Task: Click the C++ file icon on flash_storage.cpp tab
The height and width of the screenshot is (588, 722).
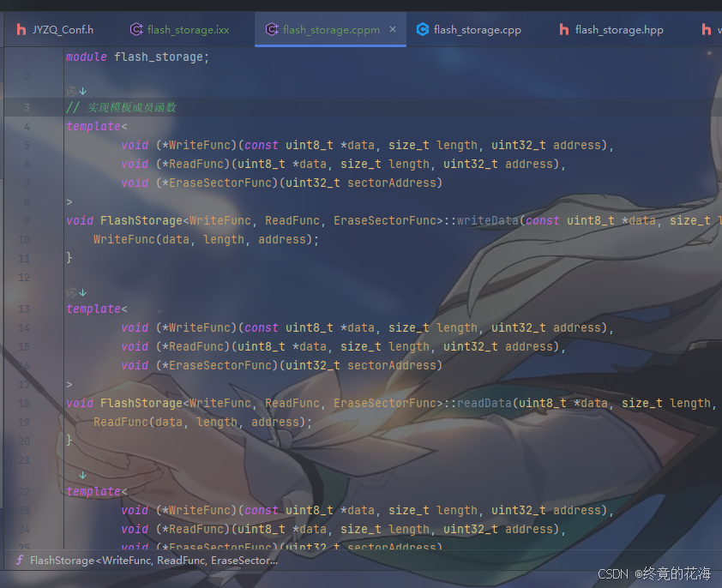Action: coord(423,29)
